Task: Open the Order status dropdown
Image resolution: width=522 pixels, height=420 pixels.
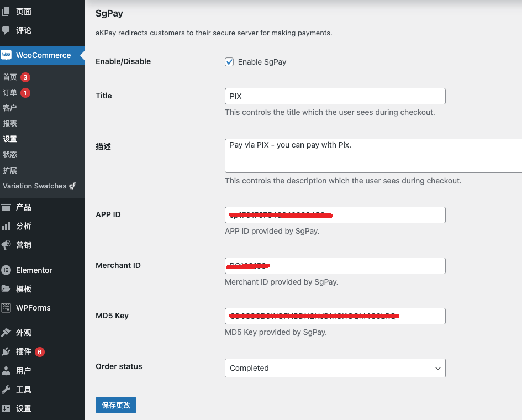Action: pos(335,368)
